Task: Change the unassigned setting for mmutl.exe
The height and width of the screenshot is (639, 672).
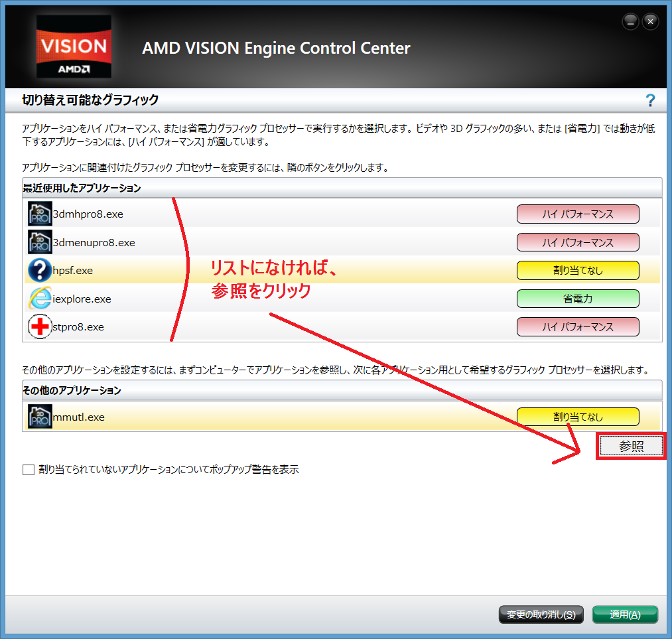Action: [x=577, y=417]
